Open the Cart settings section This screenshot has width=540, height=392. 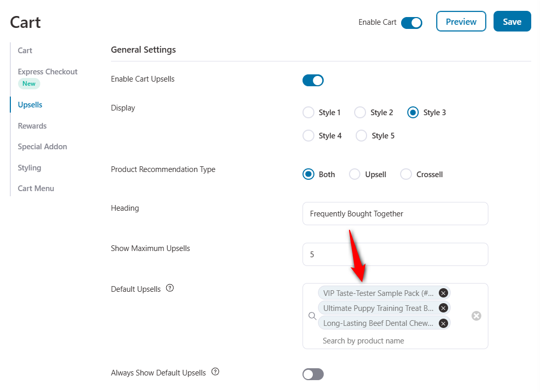pos(25,51)
